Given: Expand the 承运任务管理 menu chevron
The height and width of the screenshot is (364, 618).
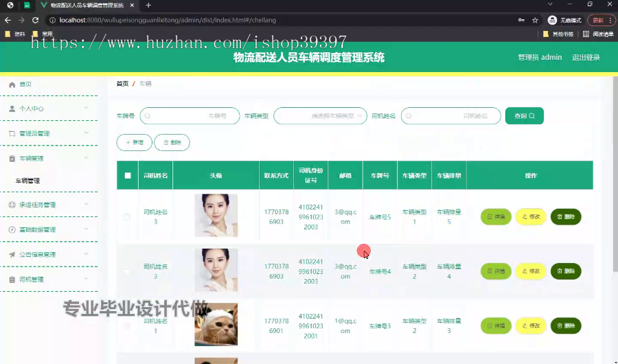Looking at the screenshot, I should click(87, 204).
